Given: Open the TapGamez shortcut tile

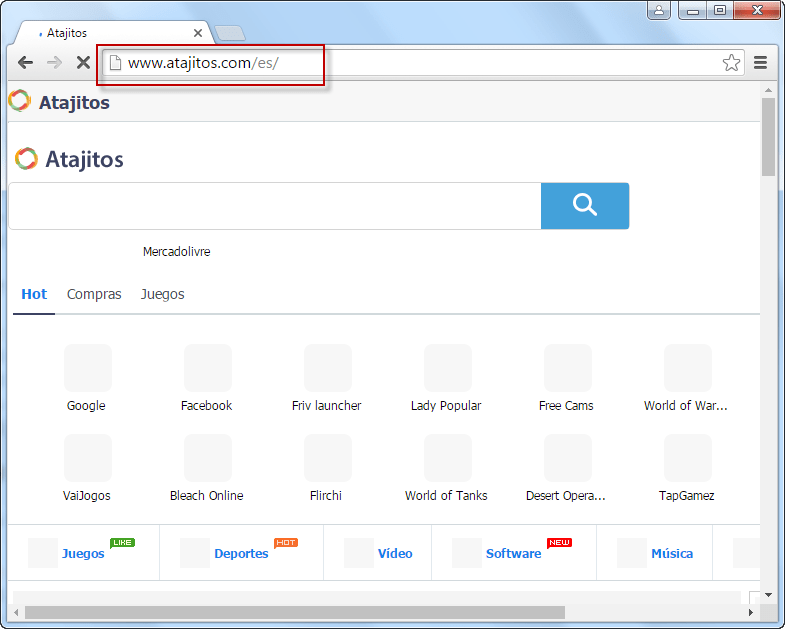Looking at the screenshot, I should pyautogui.click(x=687, y=468).
